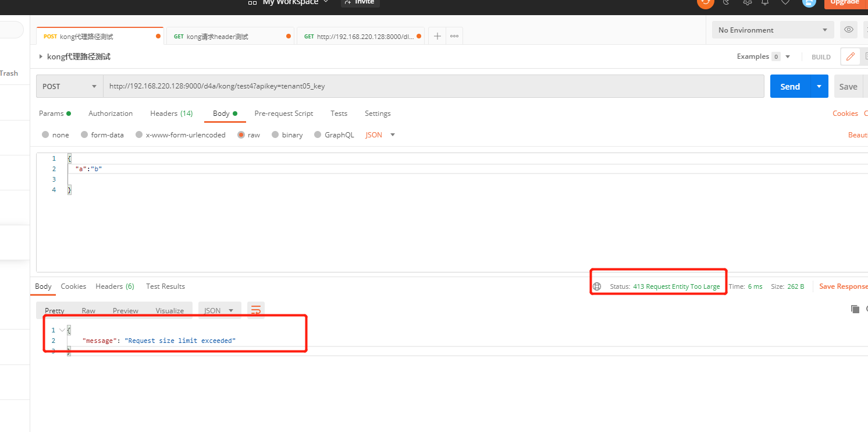This screenshot has width=868, height=432.
Task: Switch to Test Results tab
Action: pos(165,286)
